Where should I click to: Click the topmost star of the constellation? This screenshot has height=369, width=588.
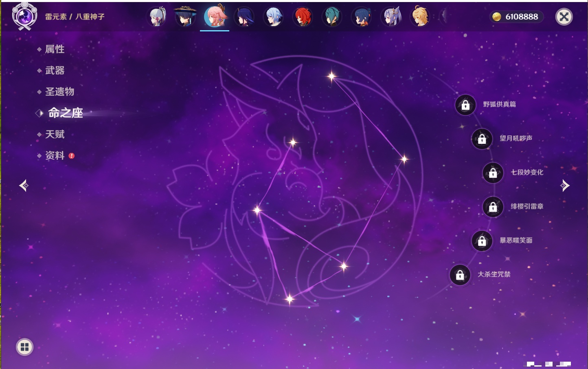[332, 76]
